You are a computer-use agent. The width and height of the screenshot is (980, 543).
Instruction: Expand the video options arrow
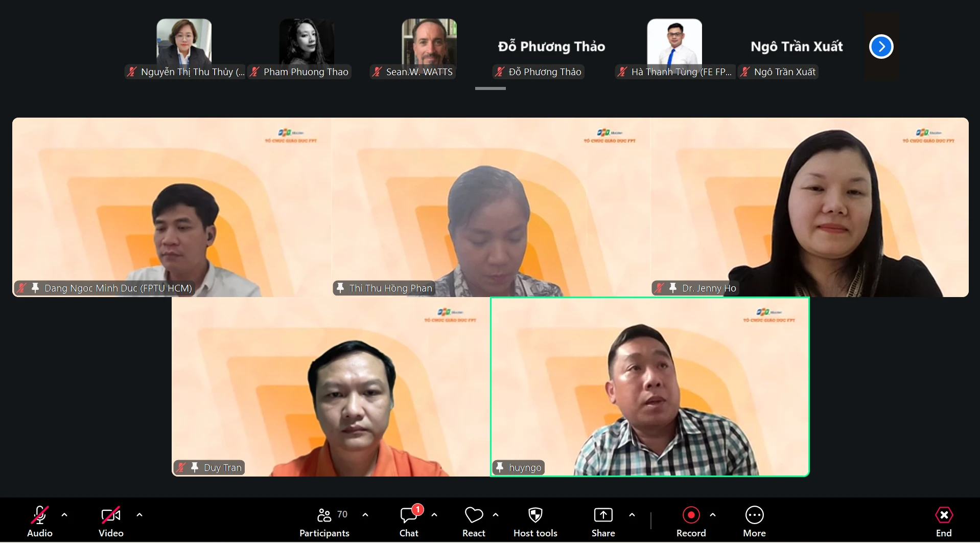(139, 515)
